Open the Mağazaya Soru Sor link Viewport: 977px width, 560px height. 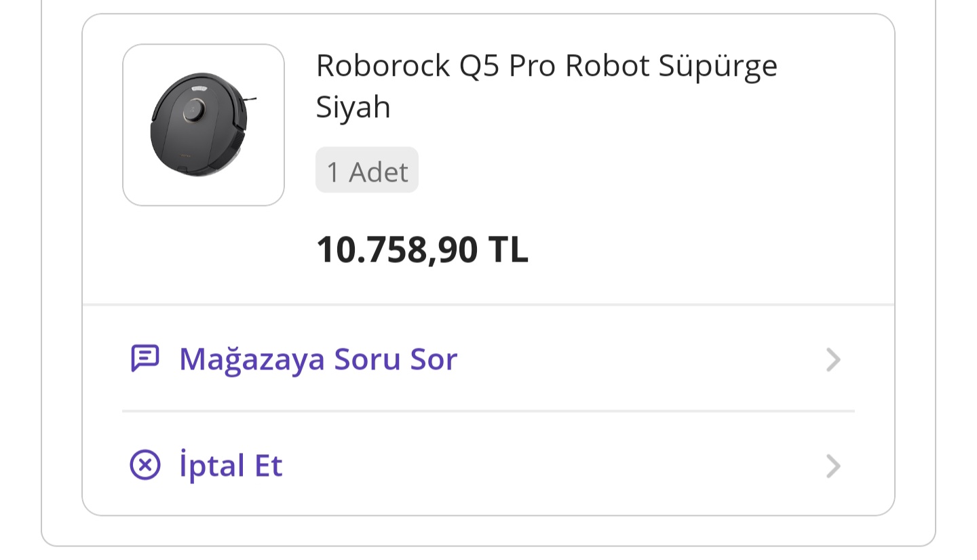click(x=318, y=359)
